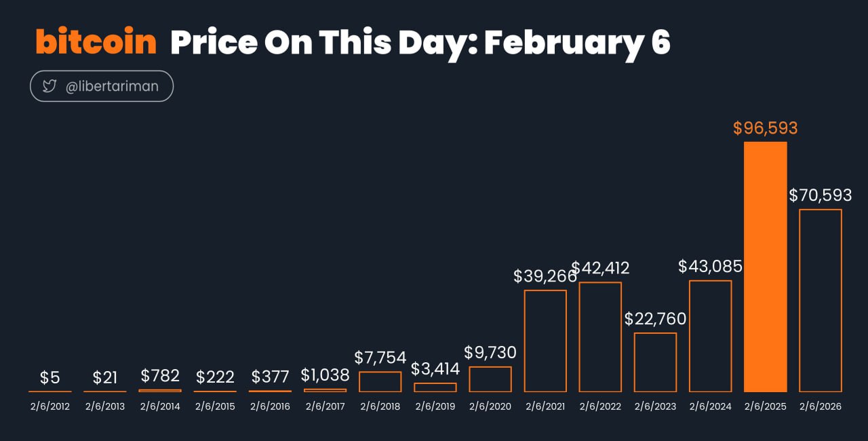Select the 2/6/2021 bar

(x=545, y=341)
